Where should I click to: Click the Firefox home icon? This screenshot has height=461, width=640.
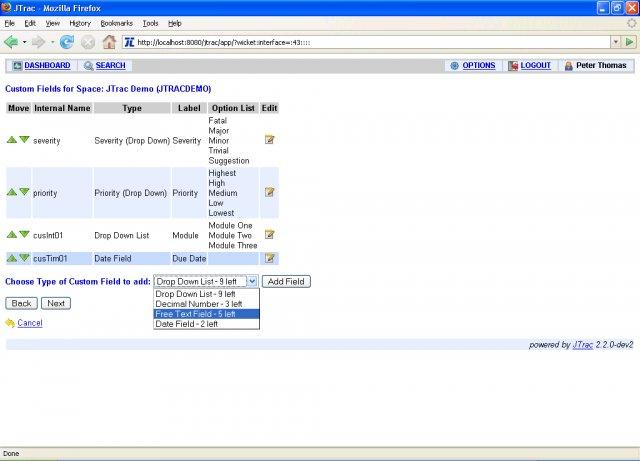pyautogui.click(x=110, y=42)
